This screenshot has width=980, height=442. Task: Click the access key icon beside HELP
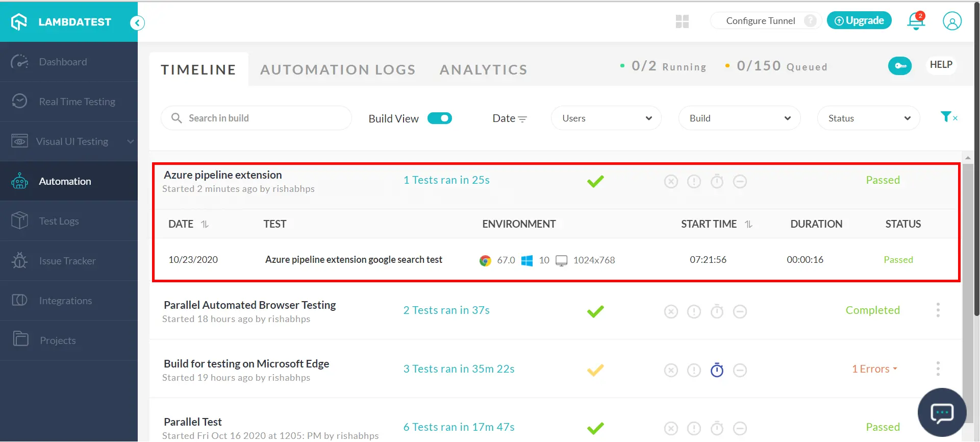[x=900, y=65]
